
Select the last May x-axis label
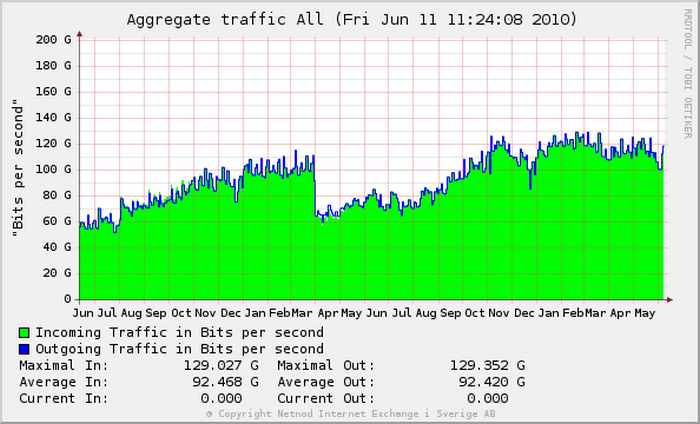pos(645,313)
